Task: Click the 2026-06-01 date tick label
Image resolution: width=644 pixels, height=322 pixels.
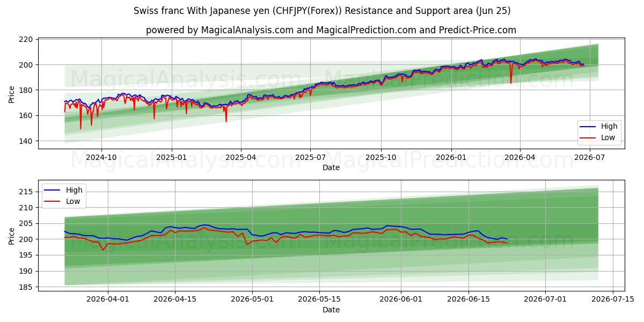Action: click(x=401, y=299)
